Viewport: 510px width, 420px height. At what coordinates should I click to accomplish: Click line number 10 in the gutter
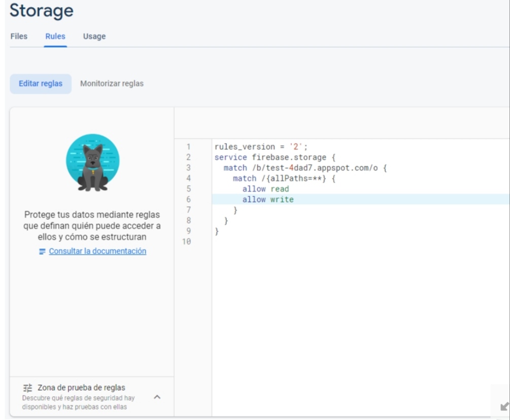(x=188, y=242)
